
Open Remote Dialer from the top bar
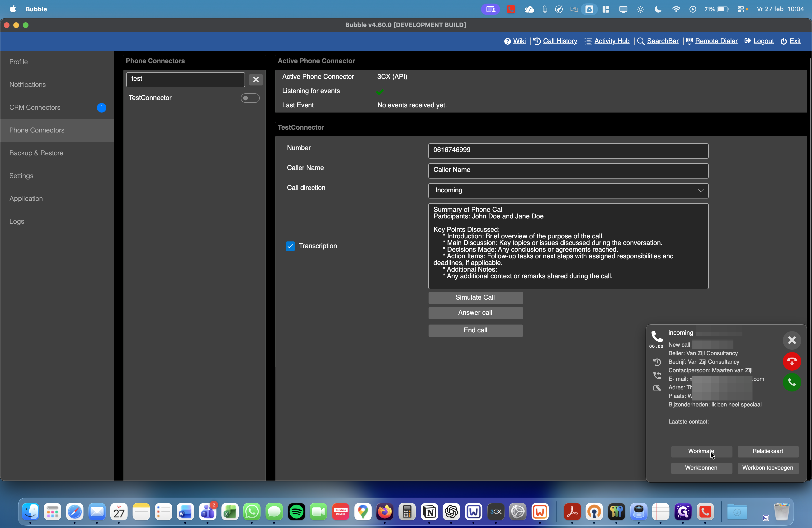tap(716, 41)
